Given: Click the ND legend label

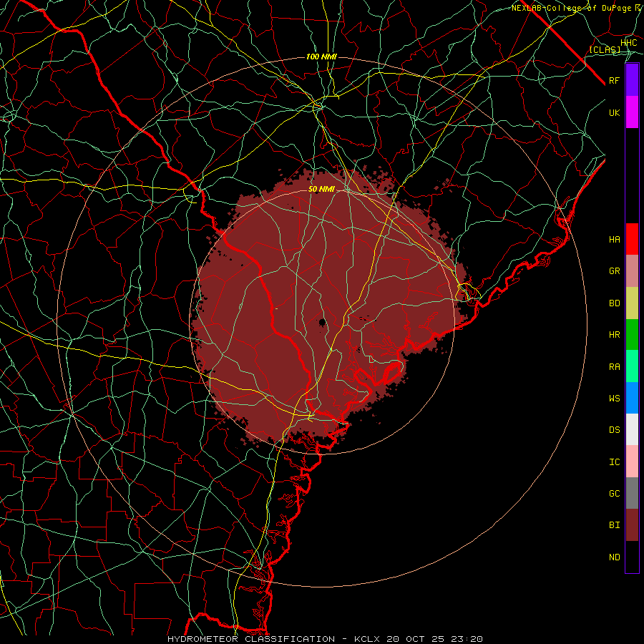Looking at the screenshot, I should point(614,557).
